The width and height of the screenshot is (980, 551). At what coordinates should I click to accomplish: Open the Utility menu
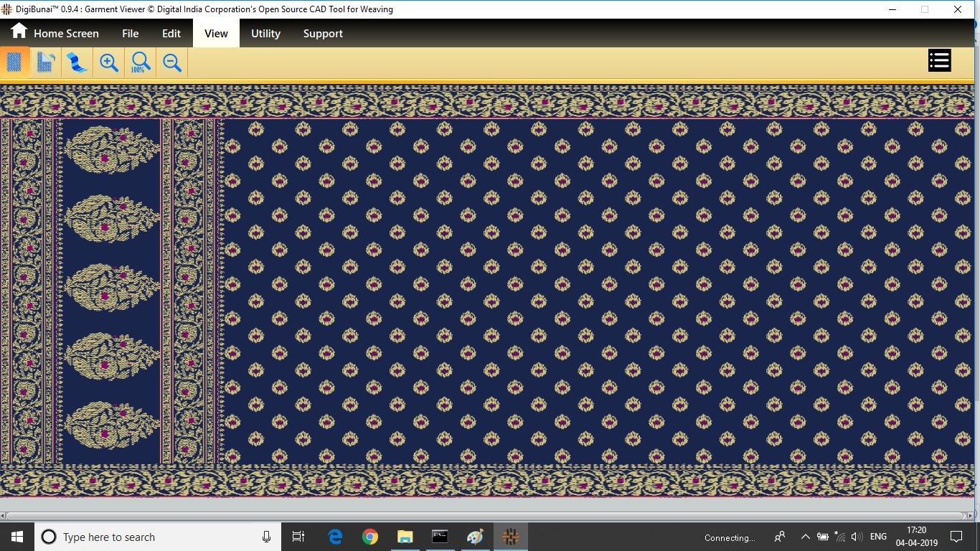[265, 34]
